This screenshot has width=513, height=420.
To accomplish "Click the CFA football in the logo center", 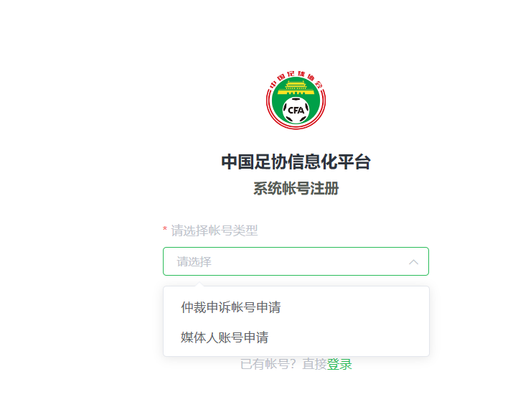I will (x=296, y=110).
